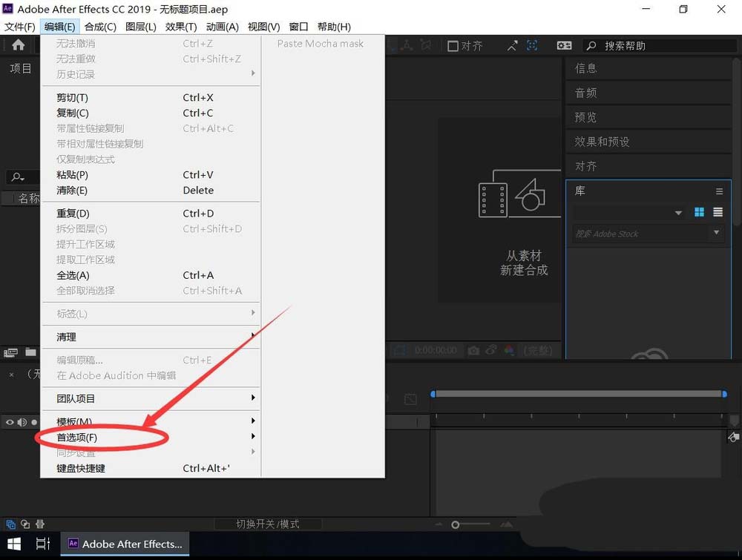Click the interpret footage icon in project panel
This screenshot has width=742, height=560.
click(10, 352)
